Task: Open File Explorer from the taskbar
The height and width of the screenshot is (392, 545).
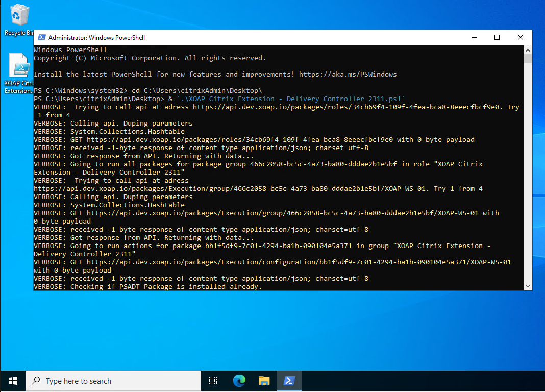Action: [264, 381]
